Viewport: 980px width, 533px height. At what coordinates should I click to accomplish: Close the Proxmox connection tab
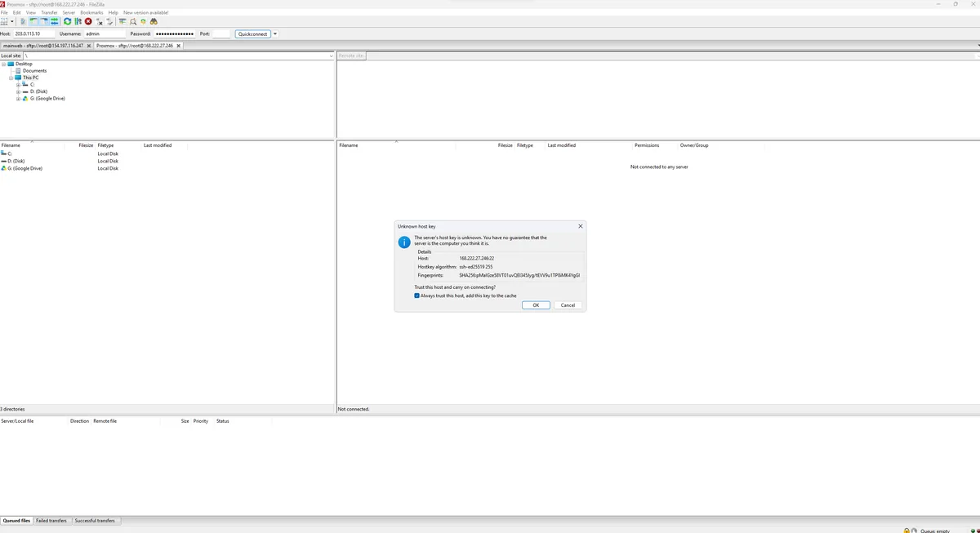click(179, 46)
